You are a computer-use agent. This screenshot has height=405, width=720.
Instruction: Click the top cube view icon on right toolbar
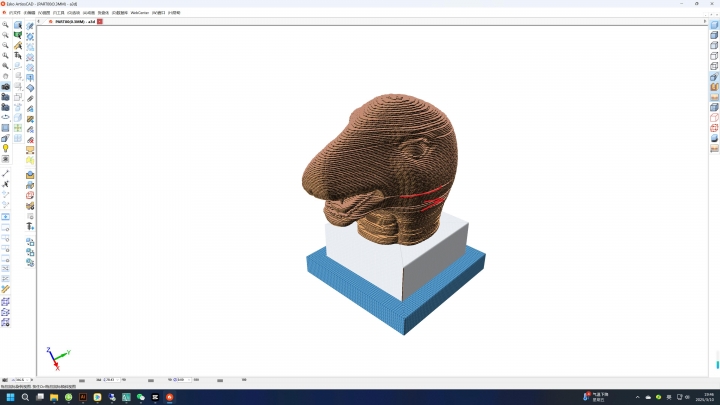pyautogui.click(x=714, y=24)
